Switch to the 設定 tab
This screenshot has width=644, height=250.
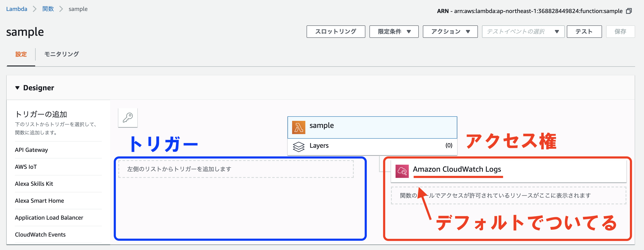(21, 54)
